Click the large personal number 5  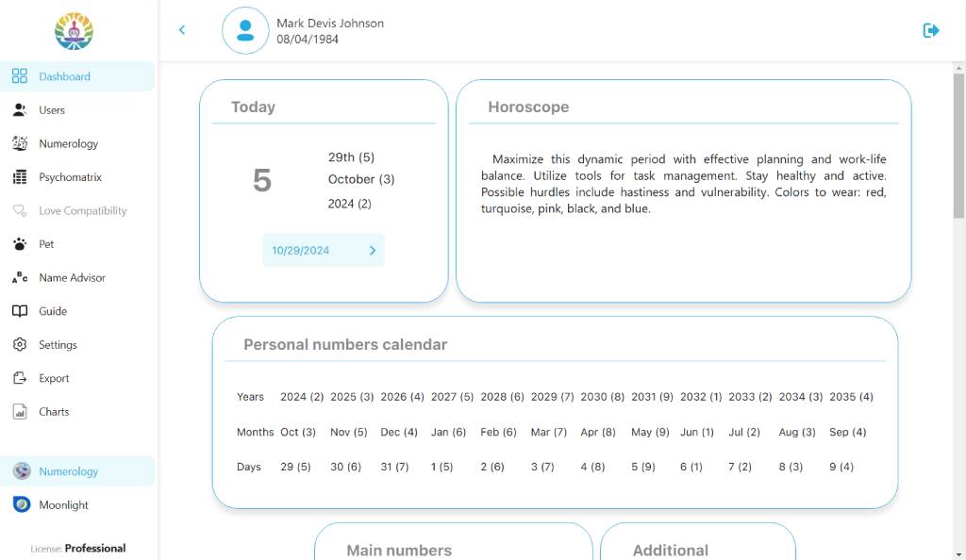click(262, 180)
